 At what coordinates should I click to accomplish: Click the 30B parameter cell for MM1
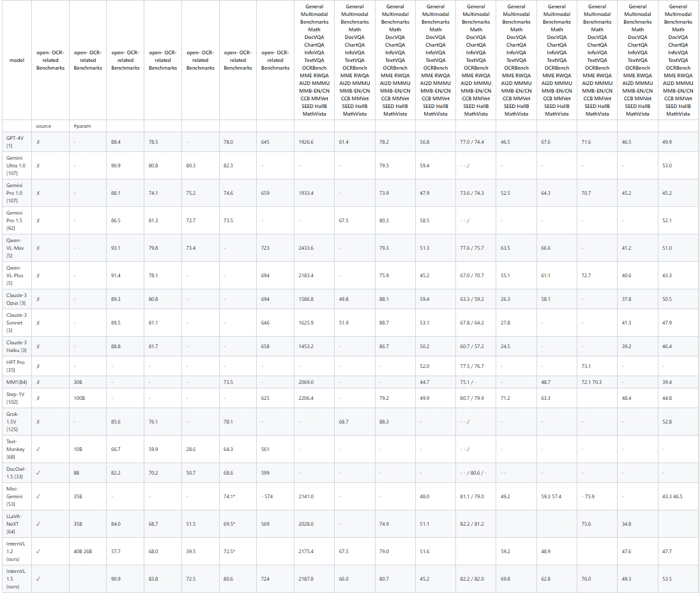[x=88, y=382]
